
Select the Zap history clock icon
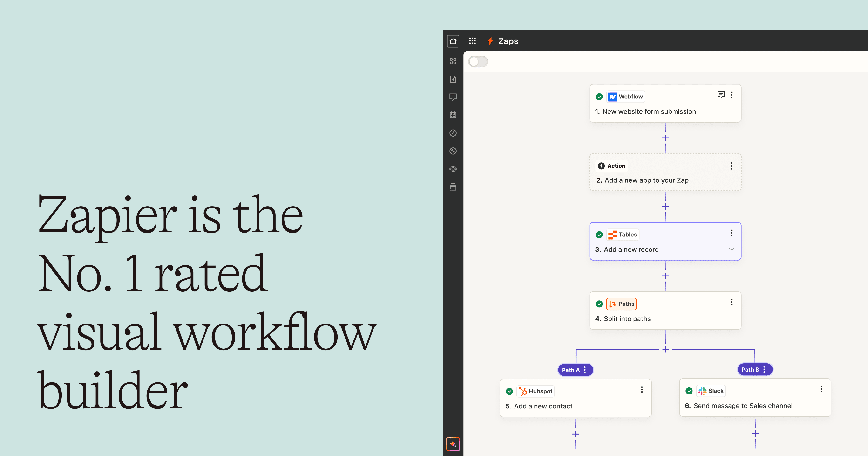[x=453, y=133]
